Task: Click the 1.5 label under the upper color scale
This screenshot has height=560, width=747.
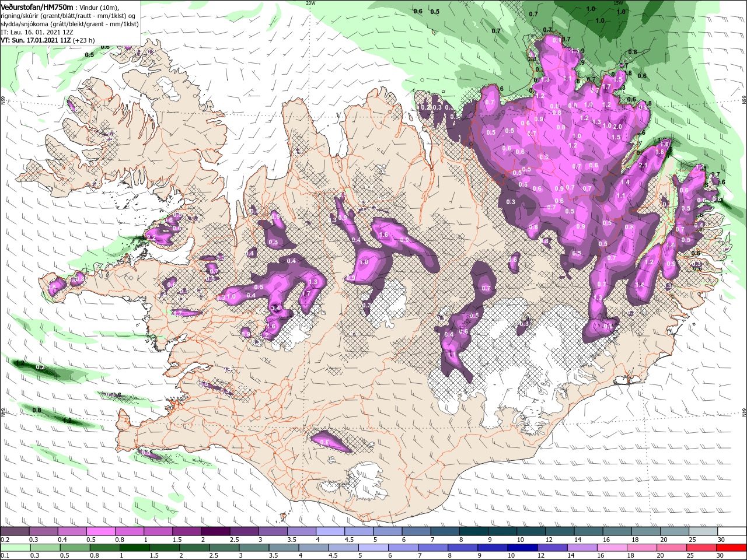Action: [x=177, y=540]
